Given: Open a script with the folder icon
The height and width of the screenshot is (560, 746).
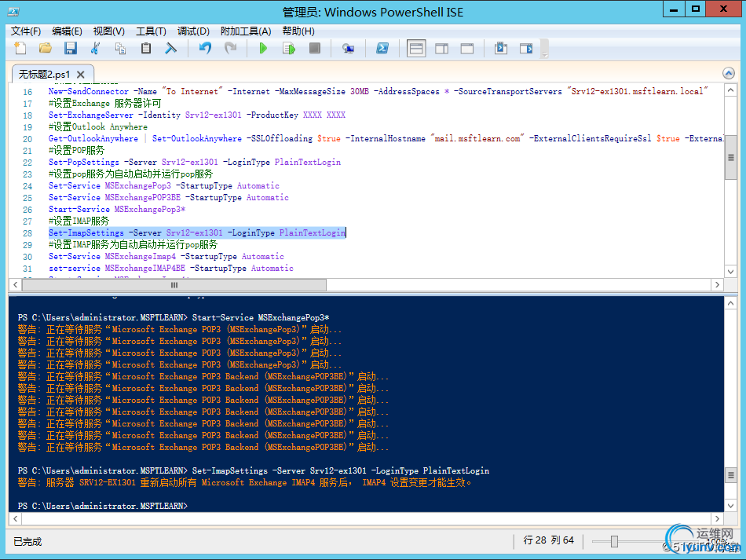Looking at the screenshot, I should point(46,48).
